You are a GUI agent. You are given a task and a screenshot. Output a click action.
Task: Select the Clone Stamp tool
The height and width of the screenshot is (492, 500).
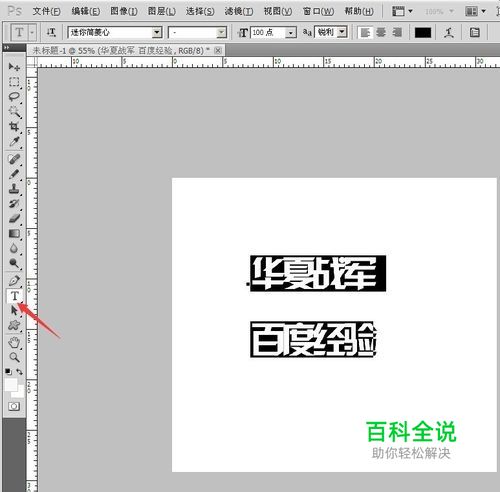(14, 189)
